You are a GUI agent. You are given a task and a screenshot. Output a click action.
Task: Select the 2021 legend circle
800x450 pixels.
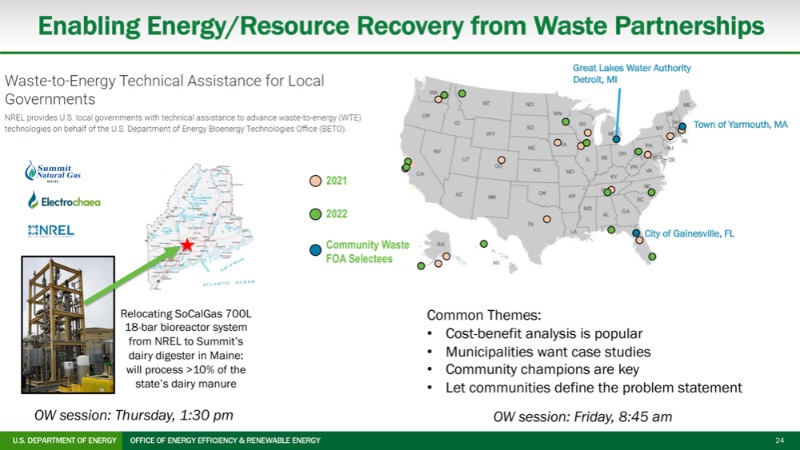(315, 181)
